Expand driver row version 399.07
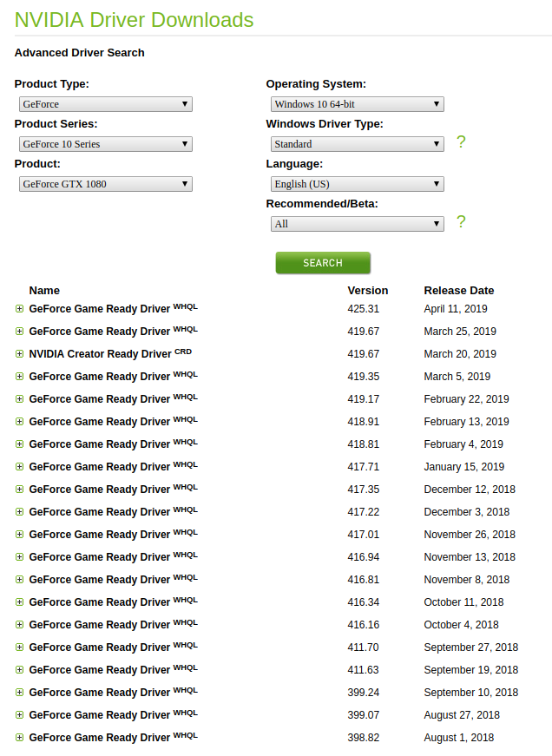Image resolution: width=552 pixels, height=756 pixels. click(x=19, y=715)
